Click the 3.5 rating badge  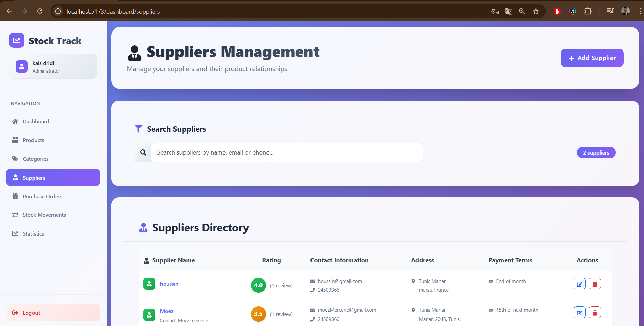[258, 314]
